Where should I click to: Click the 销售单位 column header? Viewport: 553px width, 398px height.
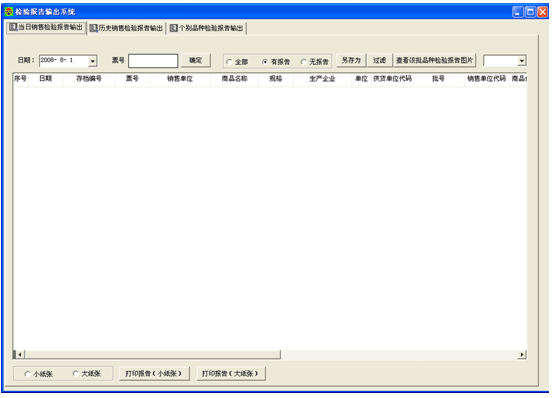tap(180, 79)
